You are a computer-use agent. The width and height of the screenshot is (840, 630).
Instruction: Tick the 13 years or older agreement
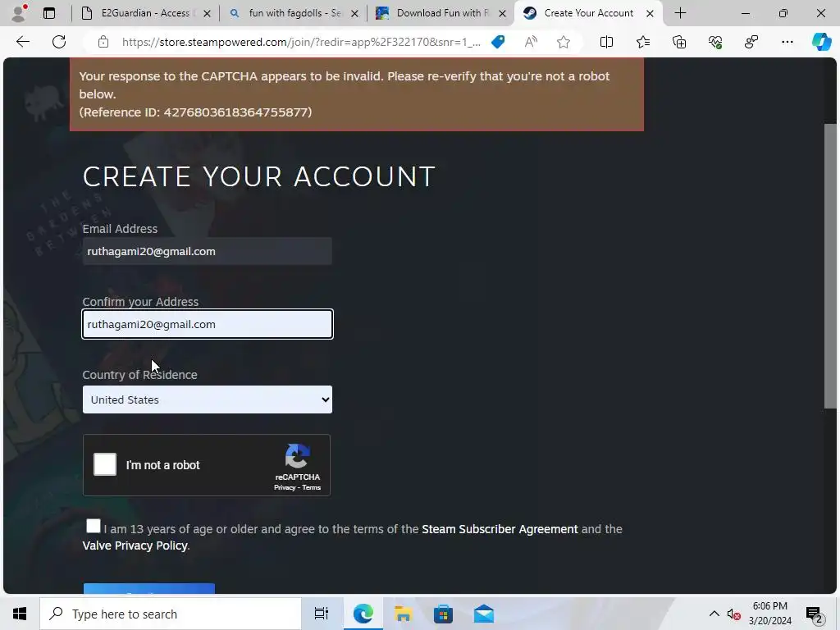(x=94, y=526)
